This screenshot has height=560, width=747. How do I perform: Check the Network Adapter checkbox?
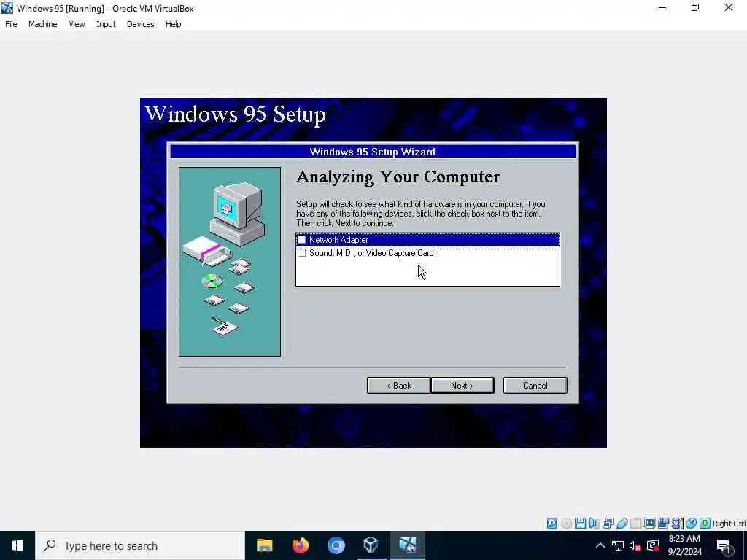(301, 239)
